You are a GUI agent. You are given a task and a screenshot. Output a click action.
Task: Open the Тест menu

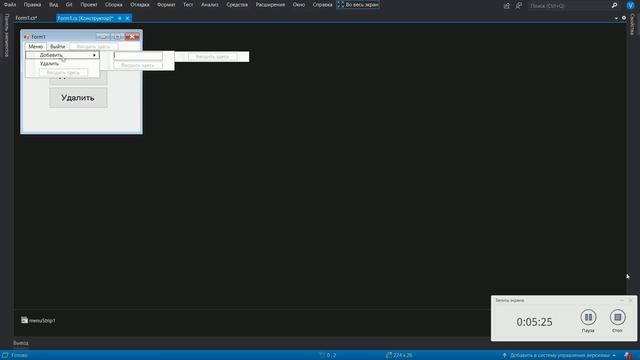[188, 5]
